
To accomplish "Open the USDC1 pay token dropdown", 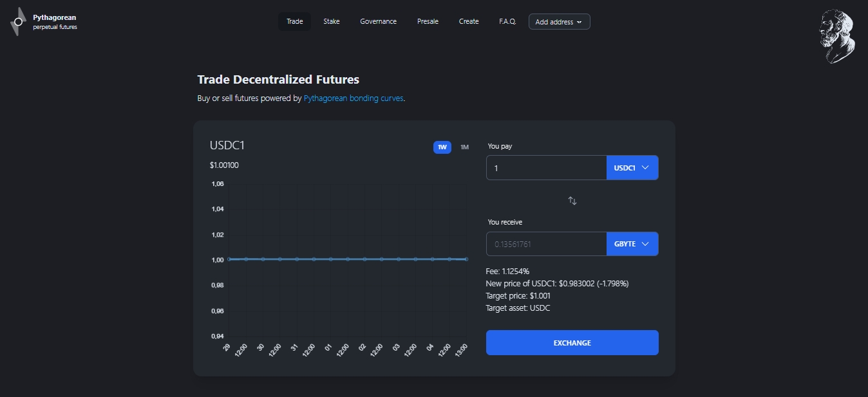I will click(632, 168).
